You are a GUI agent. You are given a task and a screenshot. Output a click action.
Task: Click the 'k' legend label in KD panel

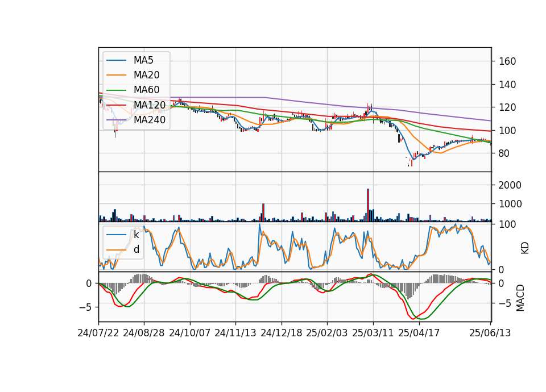coord(136,235)
